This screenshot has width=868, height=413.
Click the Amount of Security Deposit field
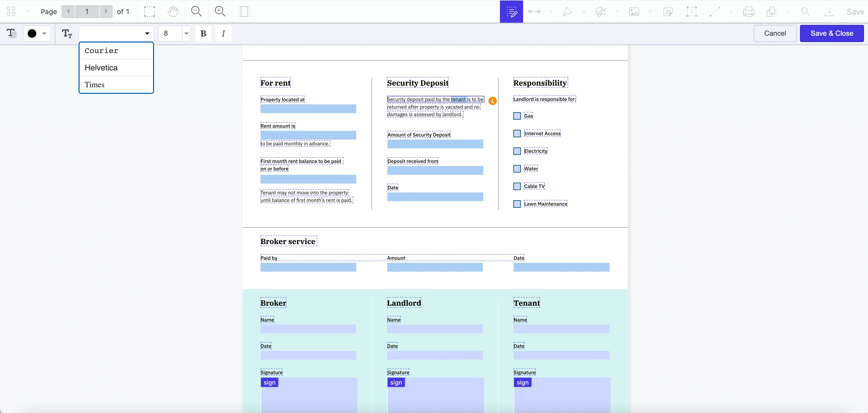pyautogui.click(x=435, y=144)
